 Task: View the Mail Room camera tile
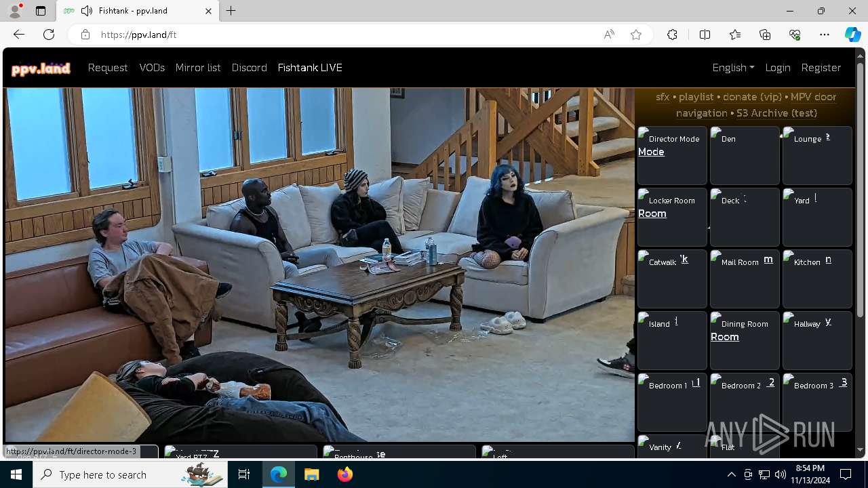[x=745, y=279]
